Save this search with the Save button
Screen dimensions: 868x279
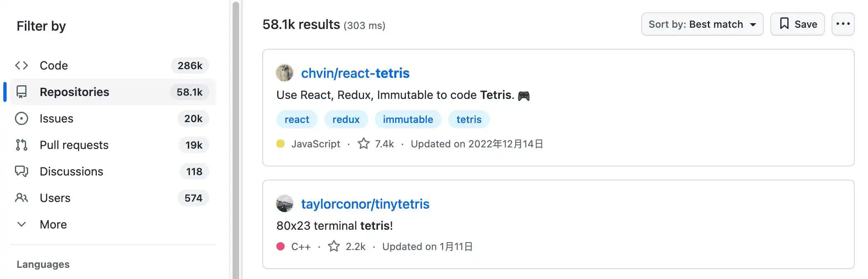click(x=797, y=24)
